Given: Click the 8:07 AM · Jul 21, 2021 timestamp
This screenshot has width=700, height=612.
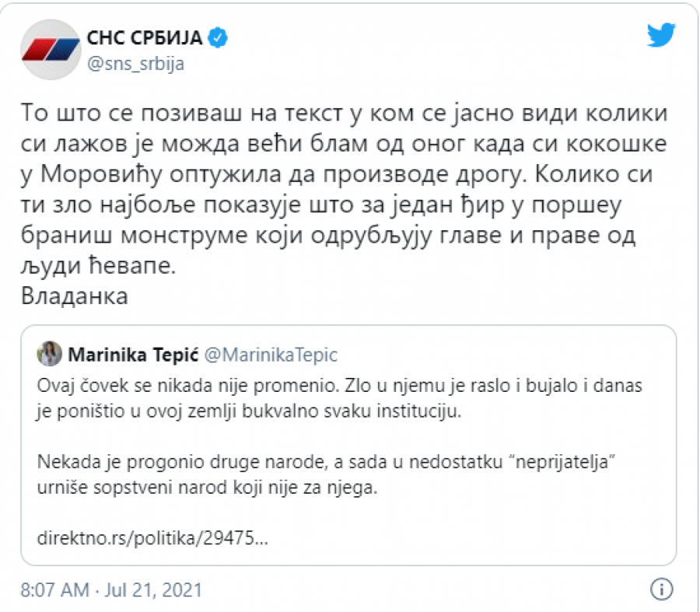Looking at the screenshot, I should pyautogui.click(x=111, y=590).
